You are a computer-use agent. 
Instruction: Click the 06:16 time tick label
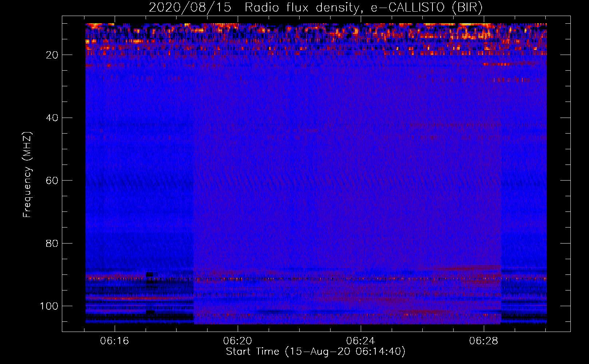coord(115,341)
